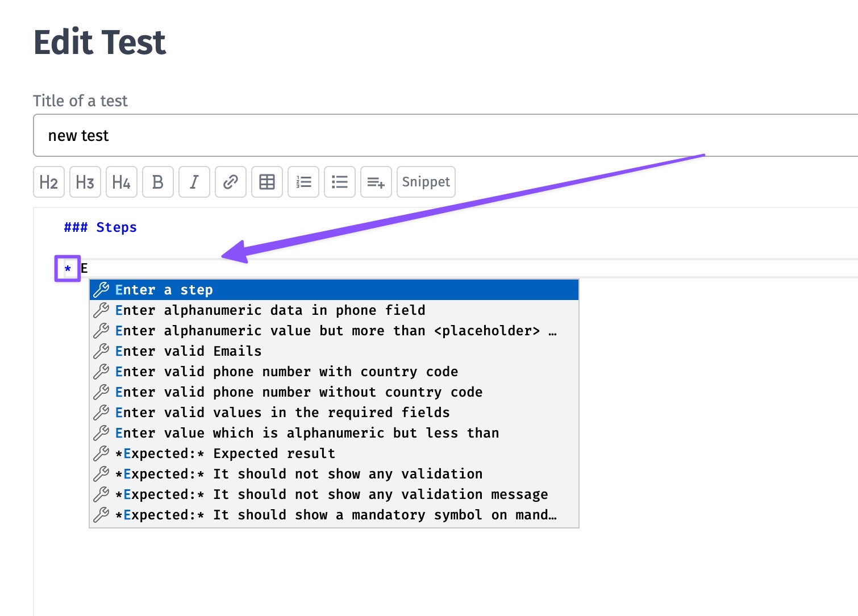Screen dimensions: 858x616
Task: Insert a numbered list
Action: pyautogui.click(x=303, y=182)
